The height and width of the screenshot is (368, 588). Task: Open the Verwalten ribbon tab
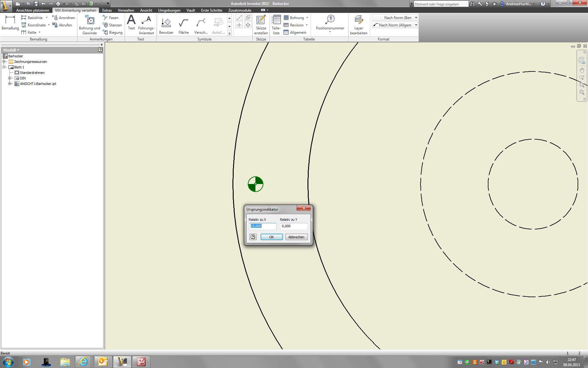point(126,10)
